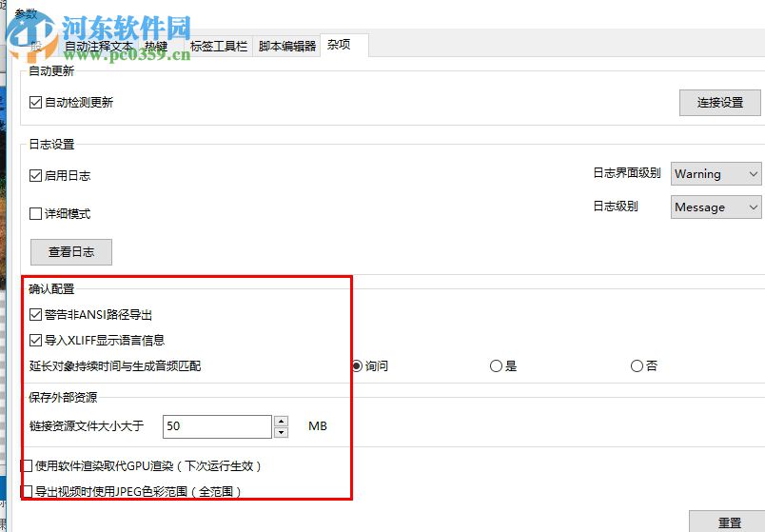Open the 日志级别 Message dropdown
The image size is (765, 532).
(x=716, y=207)
